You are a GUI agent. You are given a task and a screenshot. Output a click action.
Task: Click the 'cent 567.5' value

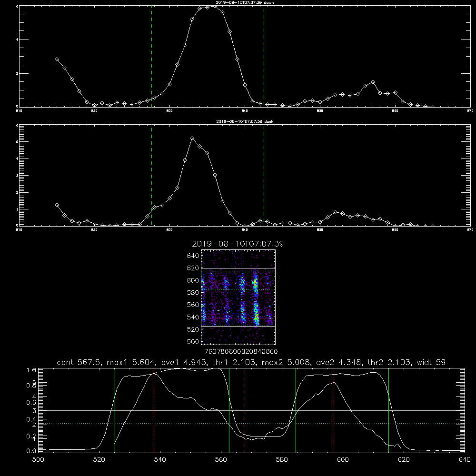click(79, 362)
